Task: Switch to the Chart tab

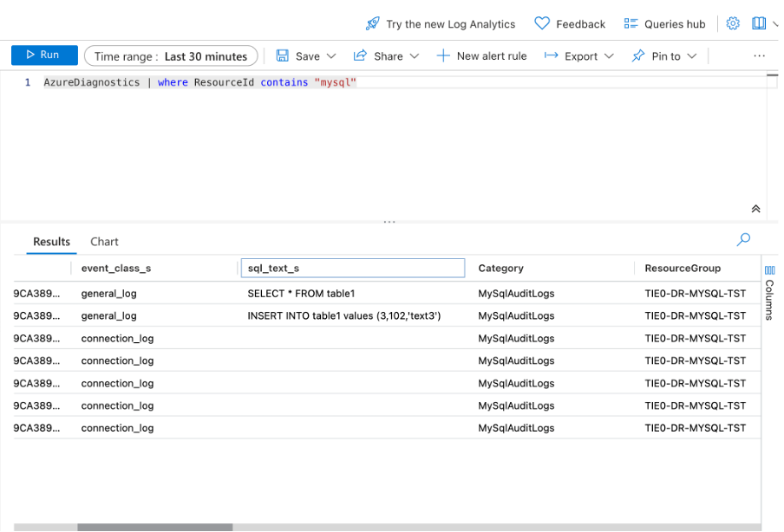Action: pyautogui.click(x=104, y=242)
